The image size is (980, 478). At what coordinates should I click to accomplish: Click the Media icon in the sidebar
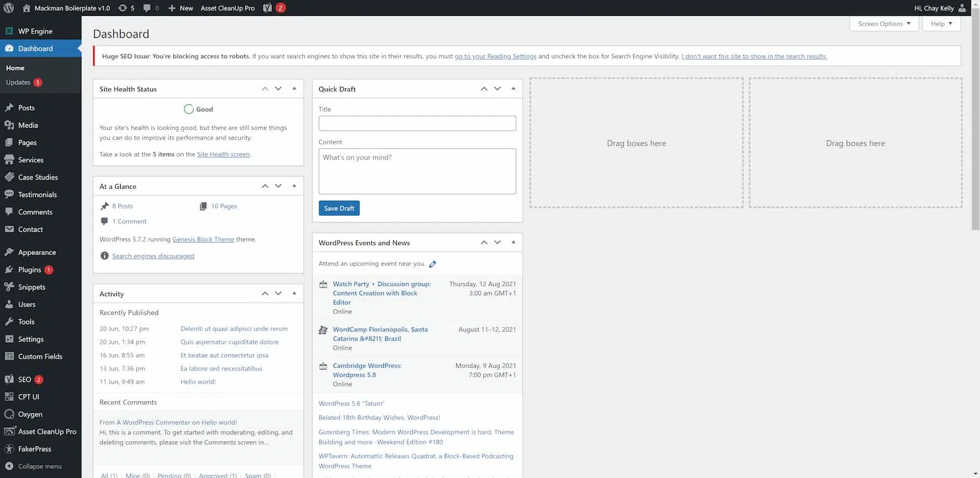pos(9,125)
